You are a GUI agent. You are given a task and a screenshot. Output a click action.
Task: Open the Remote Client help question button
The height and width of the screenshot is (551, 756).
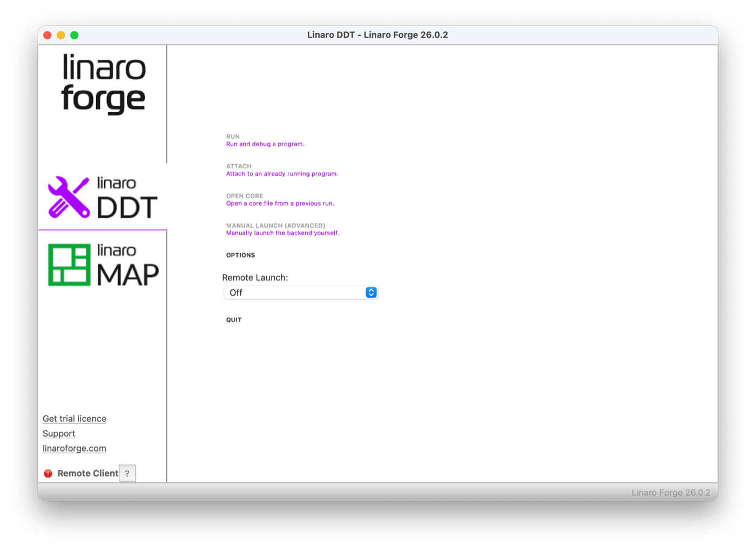point(127,473)
